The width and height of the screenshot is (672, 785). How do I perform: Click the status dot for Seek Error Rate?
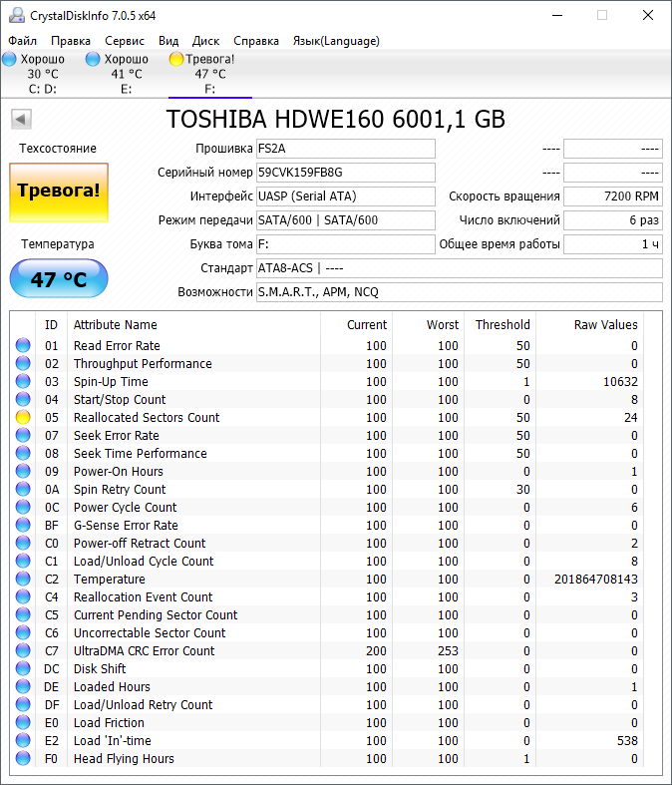(x=23, y=435)
